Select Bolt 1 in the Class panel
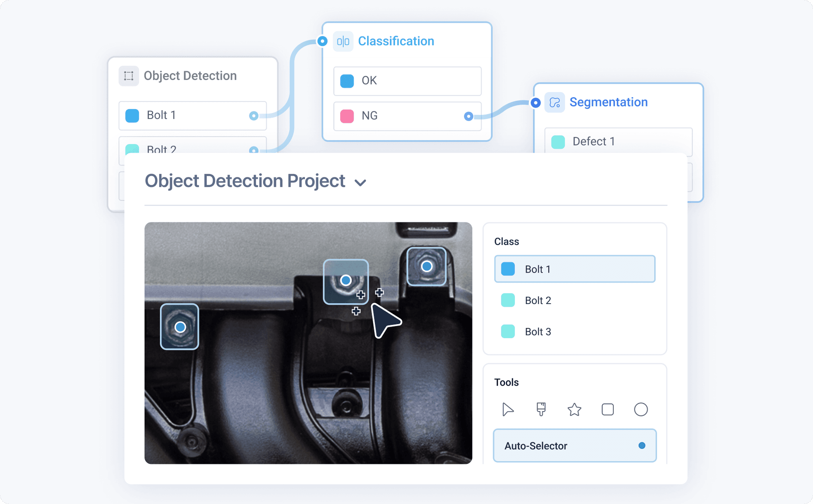Viewport: 813px width, 504px height. tap(574, 269)
